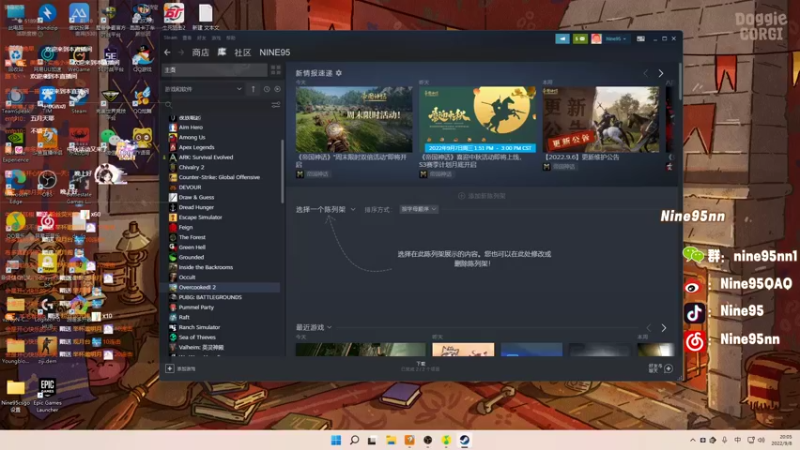Show hidden system tray icons chevron
Viewport: 800px width, 450px height.
(x=692, y=440)
